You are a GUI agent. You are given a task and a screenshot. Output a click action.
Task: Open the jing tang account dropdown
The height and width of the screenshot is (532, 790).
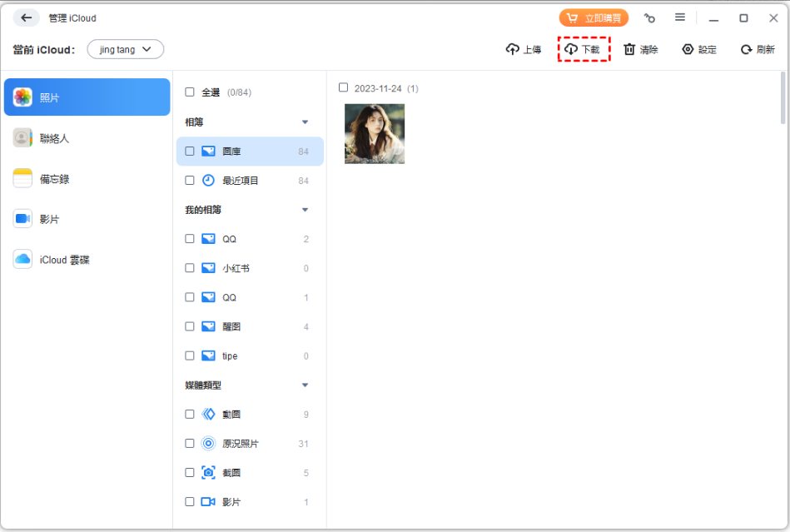pos(126,49)
